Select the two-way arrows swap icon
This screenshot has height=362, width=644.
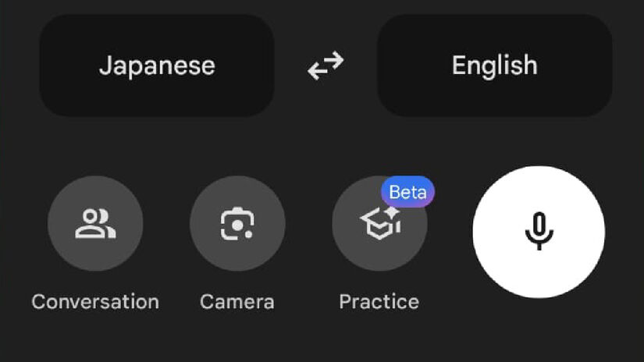coord(326,66)
